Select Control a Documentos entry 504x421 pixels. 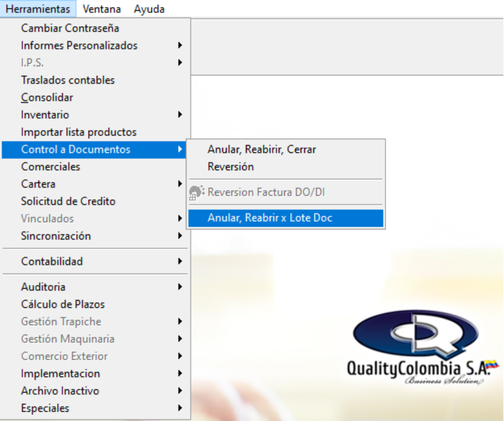tap(94, 149)
